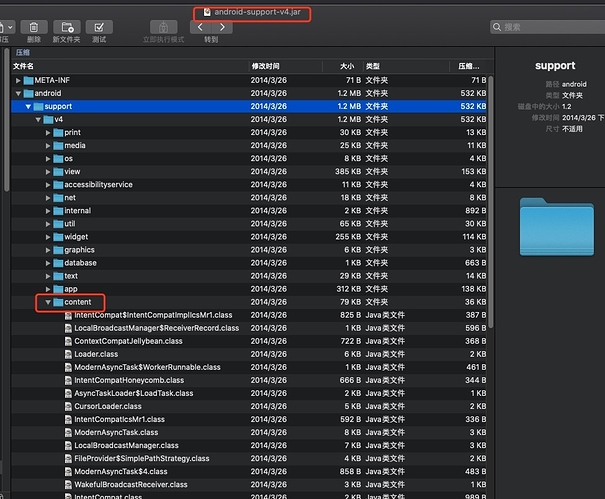The image size is (605, 499).
Task: Click the CursorLoader.class file icon
Action: click(68, 406)
